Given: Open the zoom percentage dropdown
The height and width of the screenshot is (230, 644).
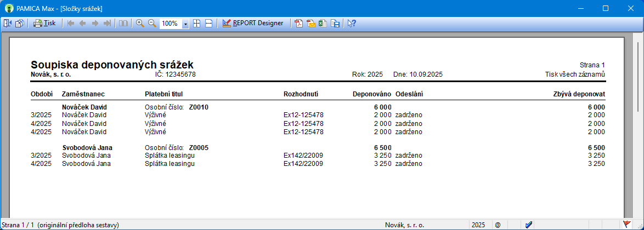Looking at the screenshot, I should tap(185, 24).
